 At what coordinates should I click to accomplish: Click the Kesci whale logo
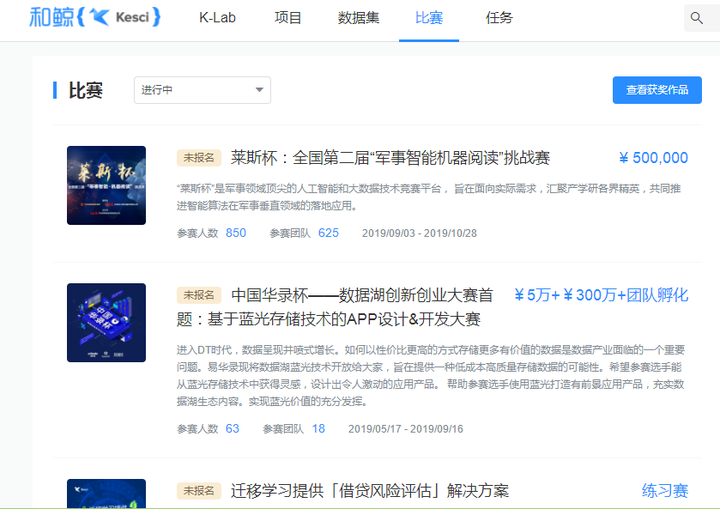(x=95, y=17)
